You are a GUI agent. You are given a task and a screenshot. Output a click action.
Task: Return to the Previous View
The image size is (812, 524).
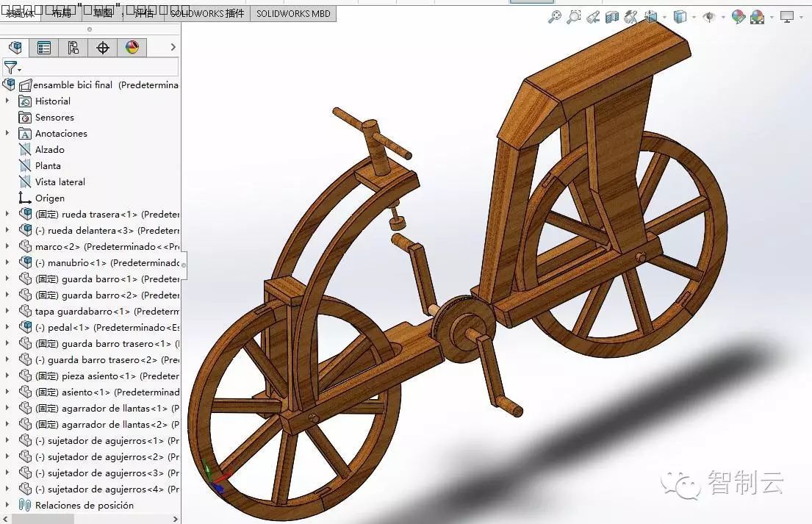[593, 17]
